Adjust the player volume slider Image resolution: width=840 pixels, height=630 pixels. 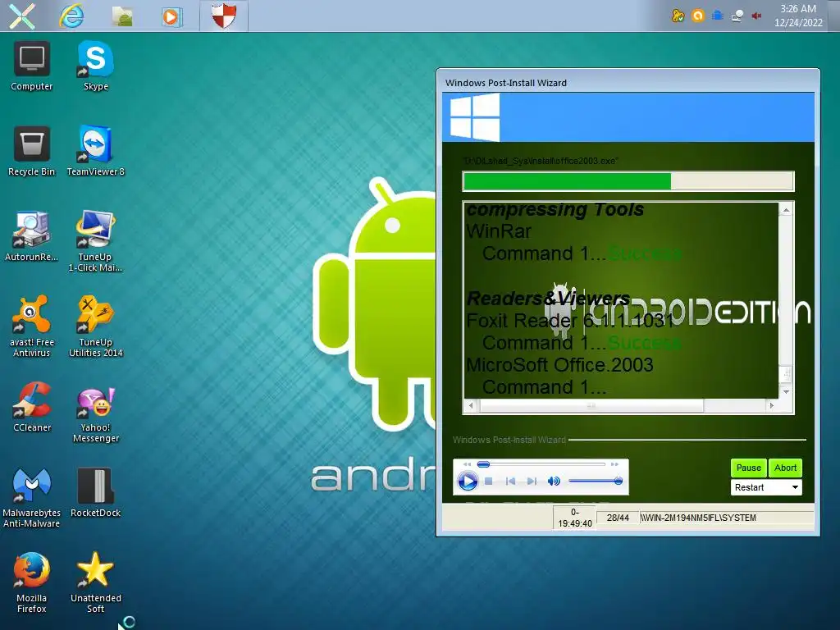coord(596,481)
